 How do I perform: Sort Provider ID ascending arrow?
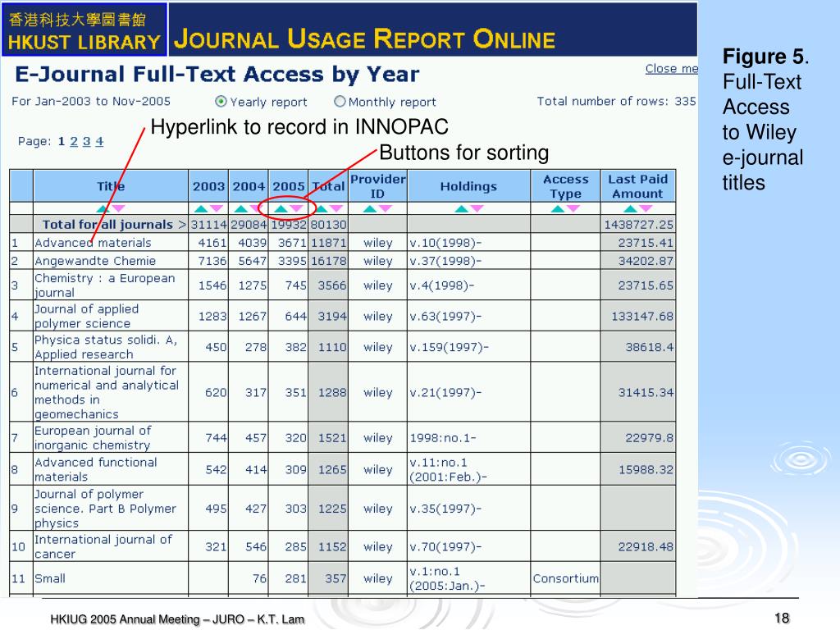(x=370, y=208)
